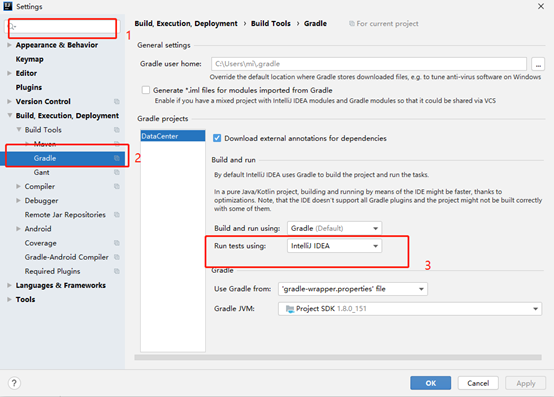Viewport: 554px width, 397px height.
Task: Click the browse button for Gradle user home
Action: [538, 64]
